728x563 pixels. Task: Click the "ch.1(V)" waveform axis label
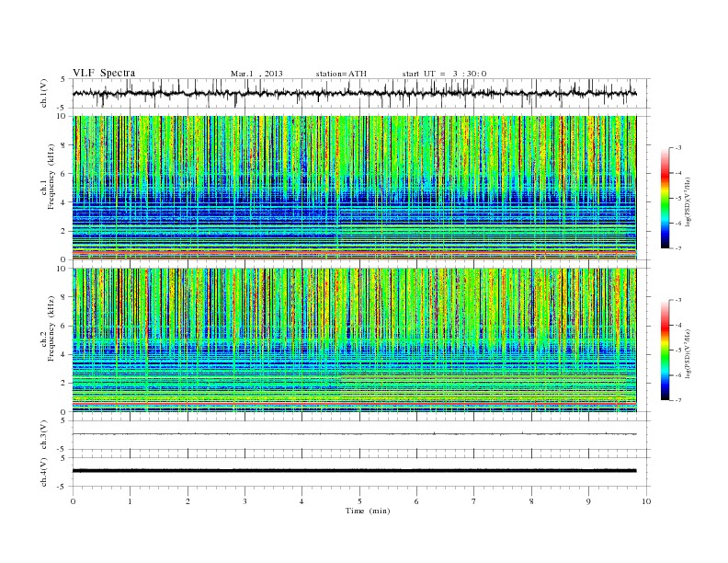[x=44, y=93]
